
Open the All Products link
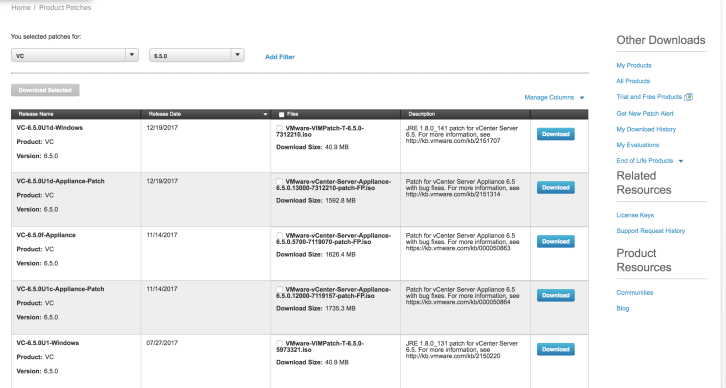633,81
